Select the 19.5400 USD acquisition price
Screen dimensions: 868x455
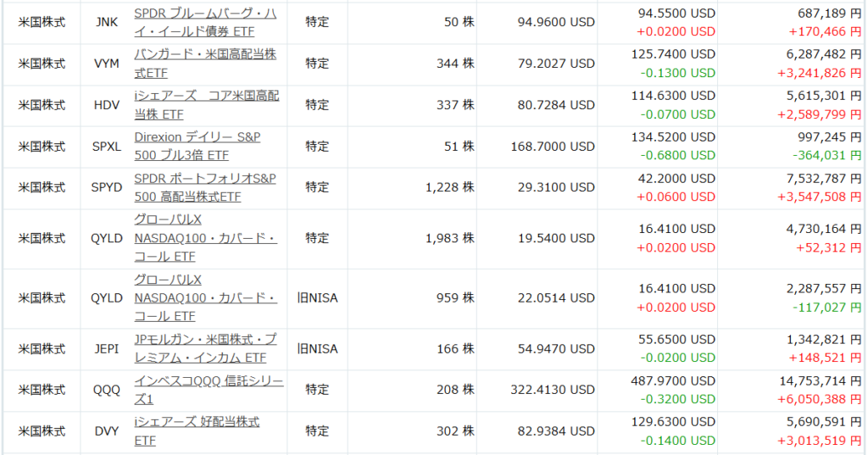point(556,239)
